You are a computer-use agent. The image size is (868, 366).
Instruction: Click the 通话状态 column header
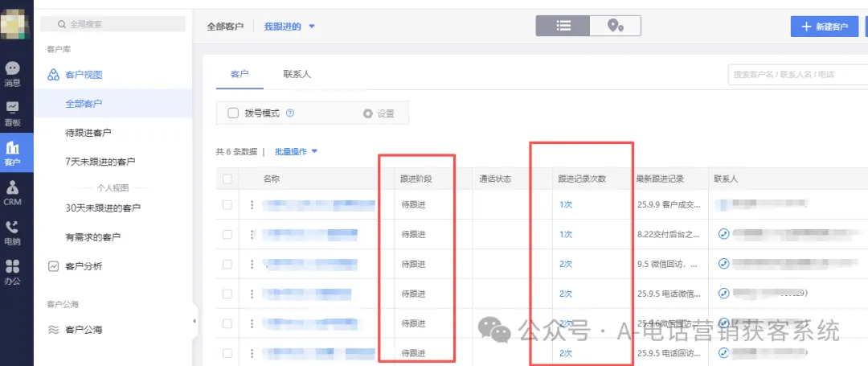tap(495, 179)
